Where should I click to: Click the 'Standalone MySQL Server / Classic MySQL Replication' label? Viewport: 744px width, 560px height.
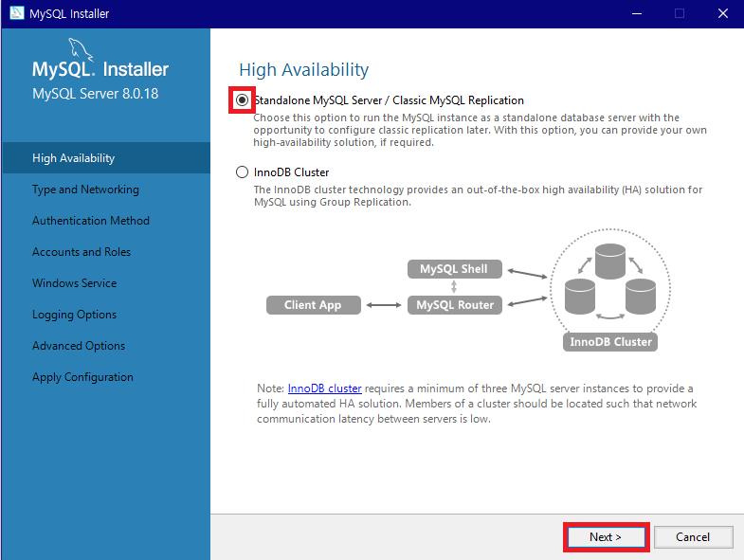coord(390,100)
